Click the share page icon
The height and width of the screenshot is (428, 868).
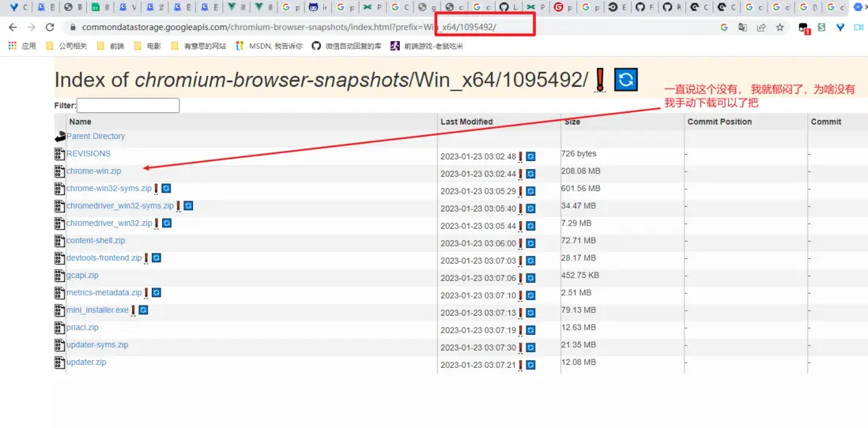pos(762,27)
